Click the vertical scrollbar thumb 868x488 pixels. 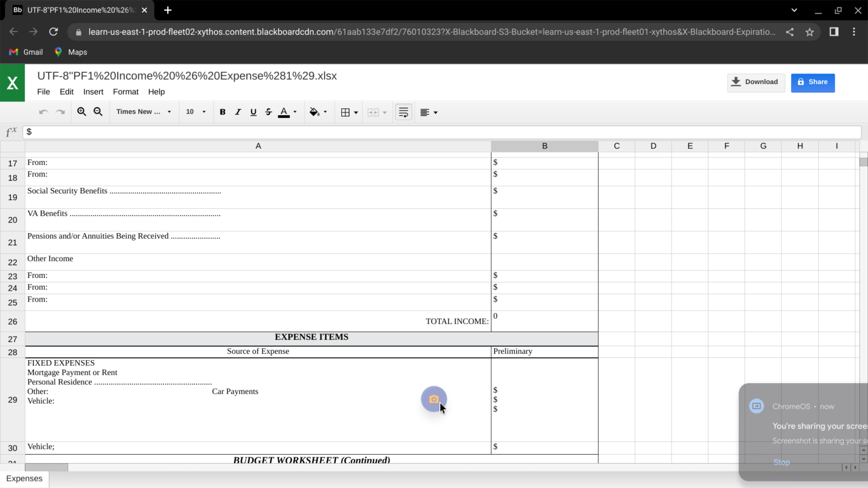pos(864,162)
